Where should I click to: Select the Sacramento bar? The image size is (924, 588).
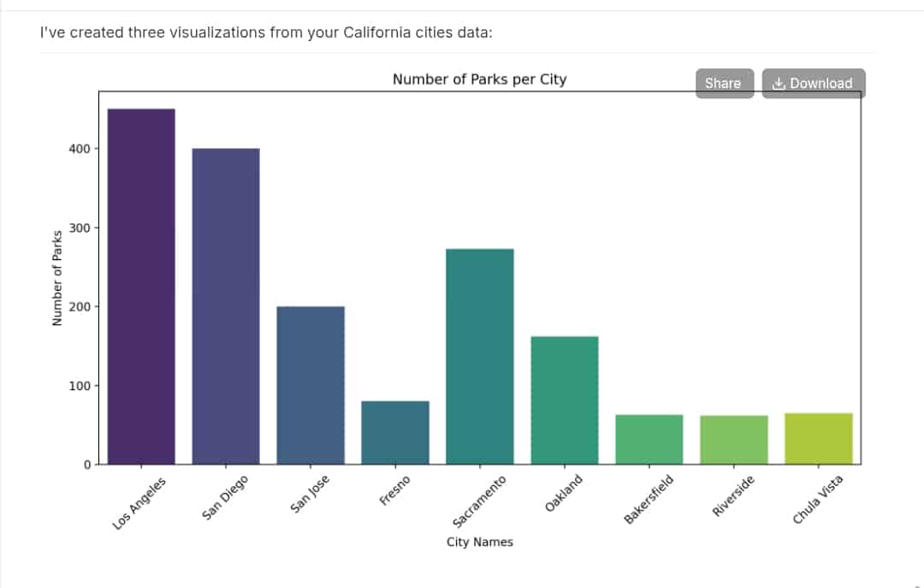(x=480, y=357)
